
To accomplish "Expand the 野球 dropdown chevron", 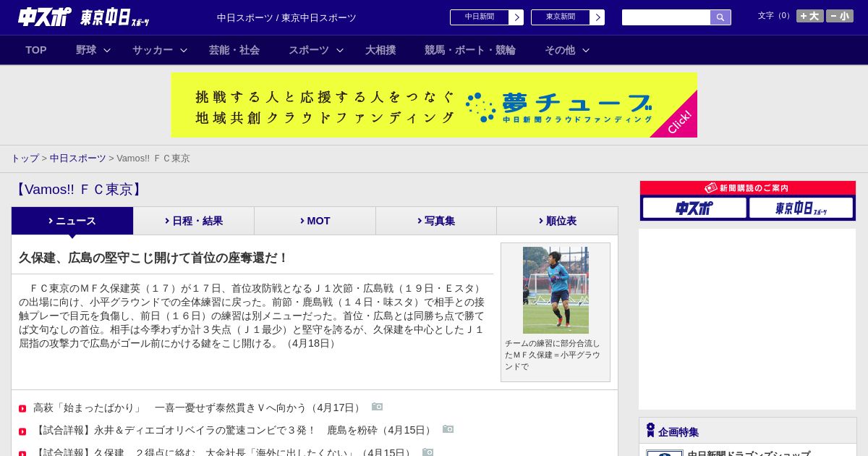I will [x=107, y=50].
